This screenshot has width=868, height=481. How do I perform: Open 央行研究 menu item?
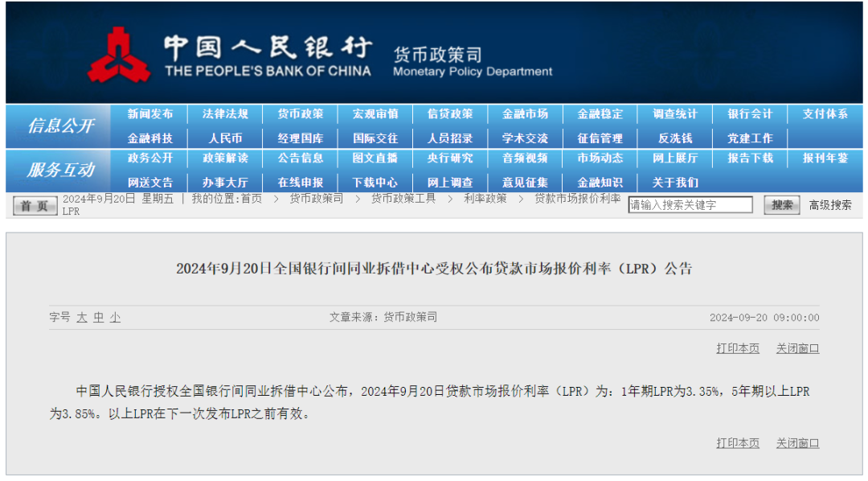450,158
